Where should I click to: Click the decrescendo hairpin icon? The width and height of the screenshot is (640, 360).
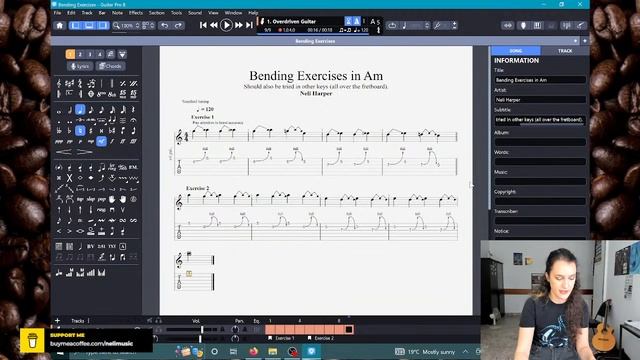pyautogui.click(x=84, y=152)
